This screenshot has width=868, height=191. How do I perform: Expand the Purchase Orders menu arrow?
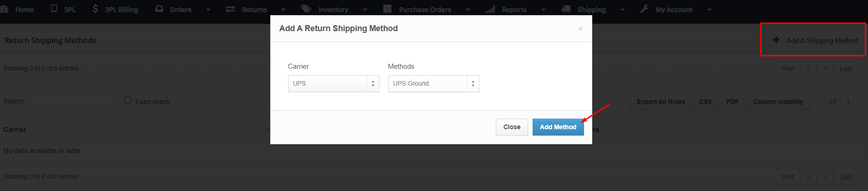[468, 10]
